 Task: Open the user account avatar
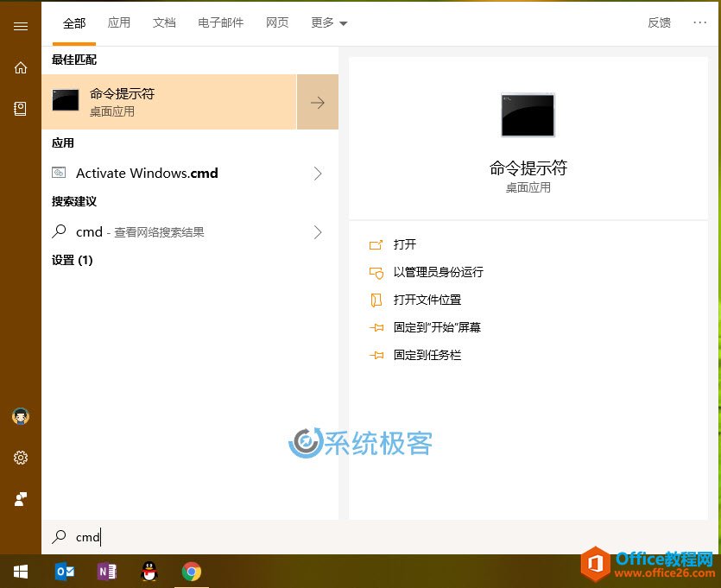click(21, 416)
